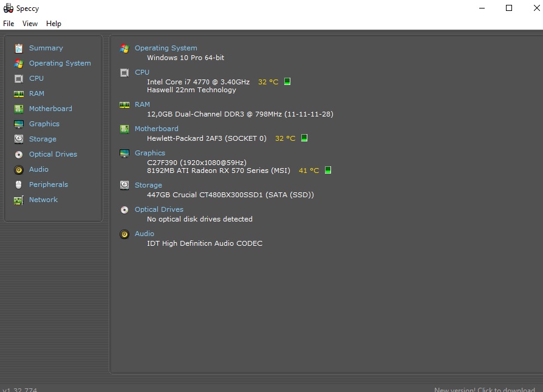Viewport: 543px width, 392px height.
Task: Select RAM in the sidebar
Action: [36, 94]
